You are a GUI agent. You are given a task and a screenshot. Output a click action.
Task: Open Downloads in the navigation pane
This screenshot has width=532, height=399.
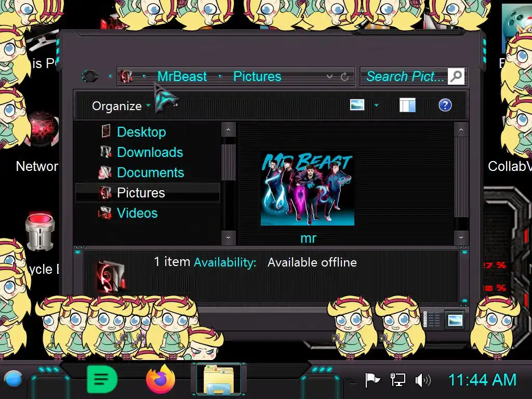pyautogui.click(x=150, y=152)
